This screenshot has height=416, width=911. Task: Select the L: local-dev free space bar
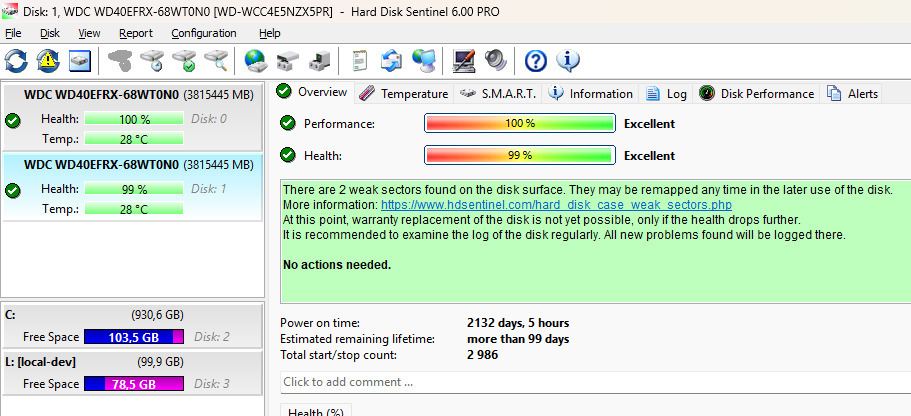134,384
